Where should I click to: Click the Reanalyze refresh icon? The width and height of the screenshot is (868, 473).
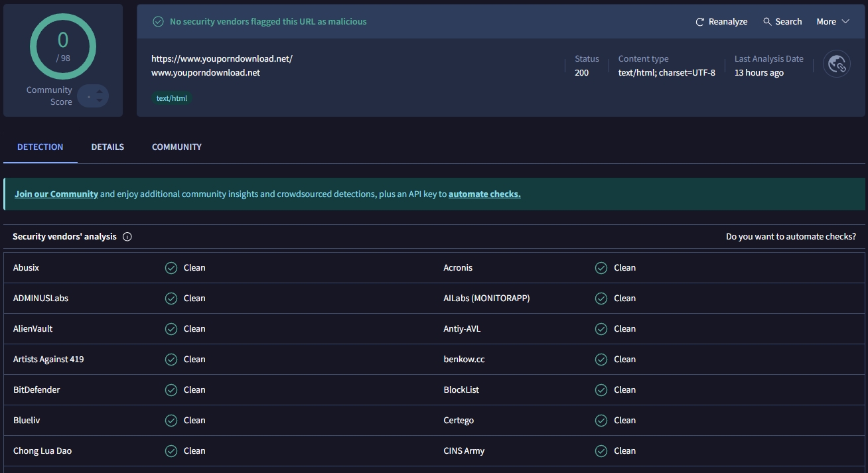coord(699,22)
